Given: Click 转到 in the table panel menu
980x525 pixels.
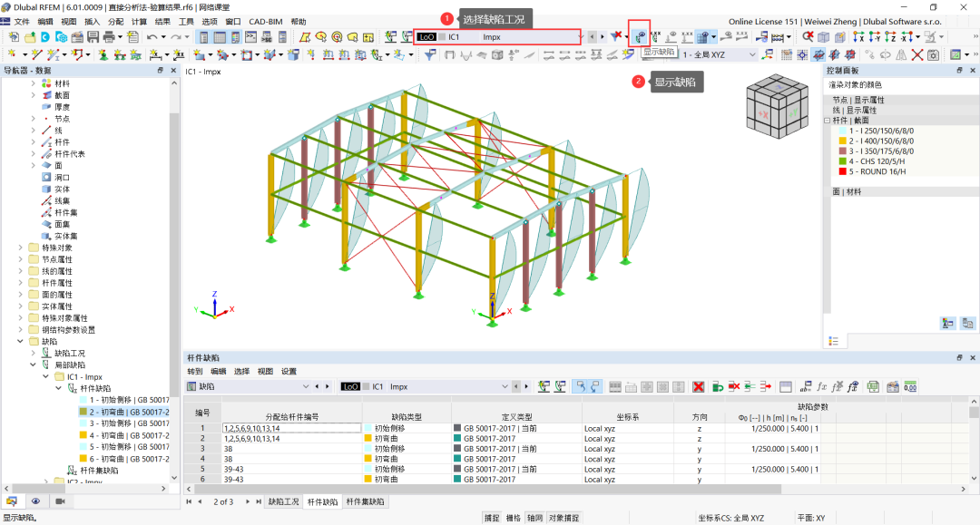Looking at the screenshot, I should (194, 372).
